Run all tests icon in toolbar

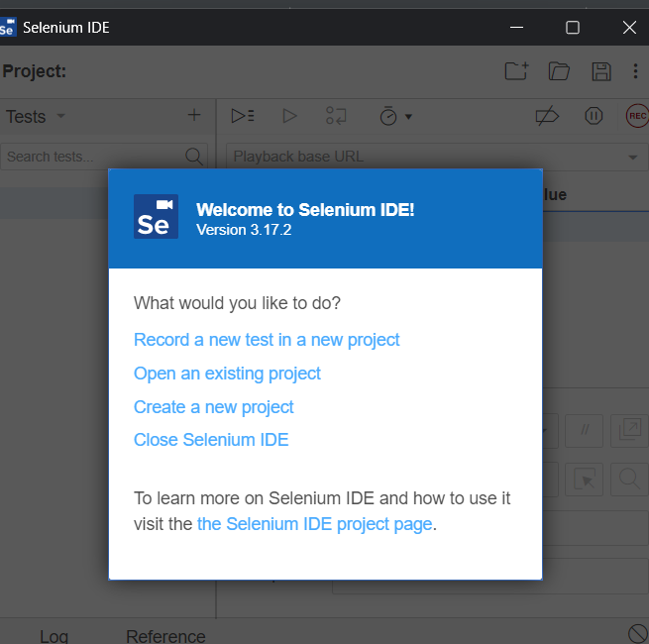tap(243, 116)
